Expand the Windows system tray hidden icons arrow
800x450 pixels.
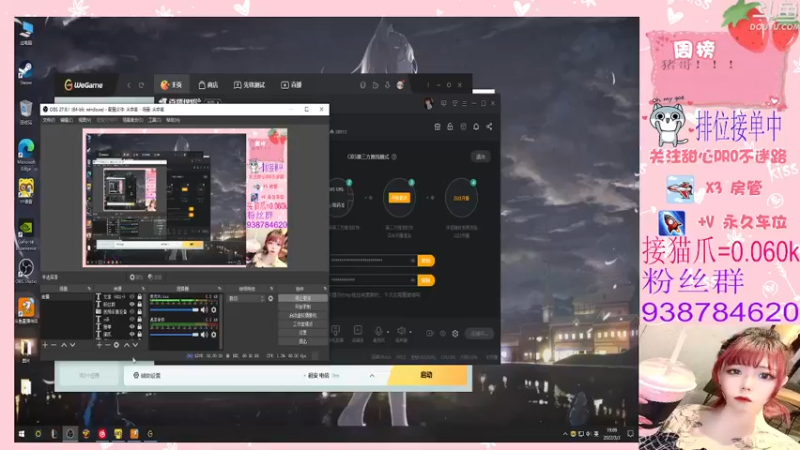[565, 434]
